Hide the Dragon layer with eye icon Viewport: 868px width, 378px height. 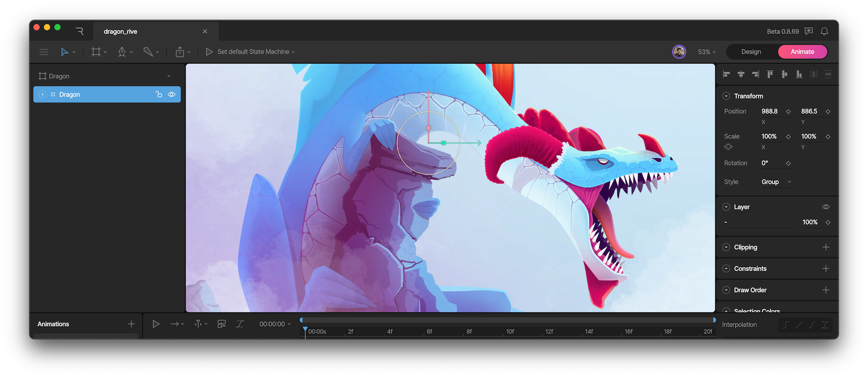pyautogui.click(x=171, y=95)
